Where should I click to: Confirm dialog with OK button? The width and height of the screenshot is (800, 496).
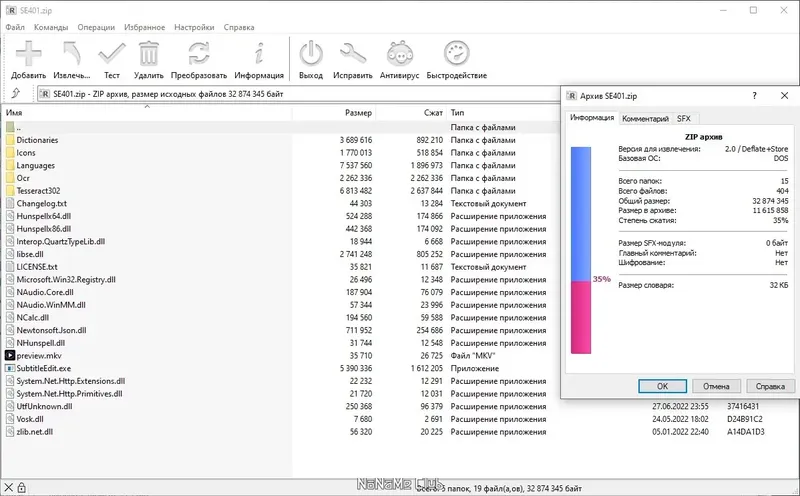[x=662, y=386]
